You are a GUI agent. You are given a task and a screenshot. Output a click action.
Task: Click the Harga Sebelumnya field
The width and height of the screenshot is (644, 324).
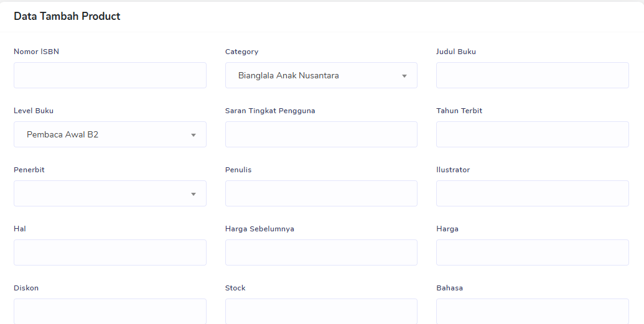pos(320,252)
